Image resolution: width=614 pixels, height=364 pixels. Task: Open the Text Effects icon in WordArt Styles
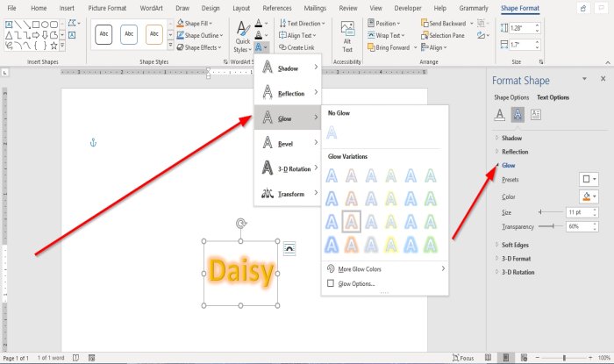[x=261, y=47]
